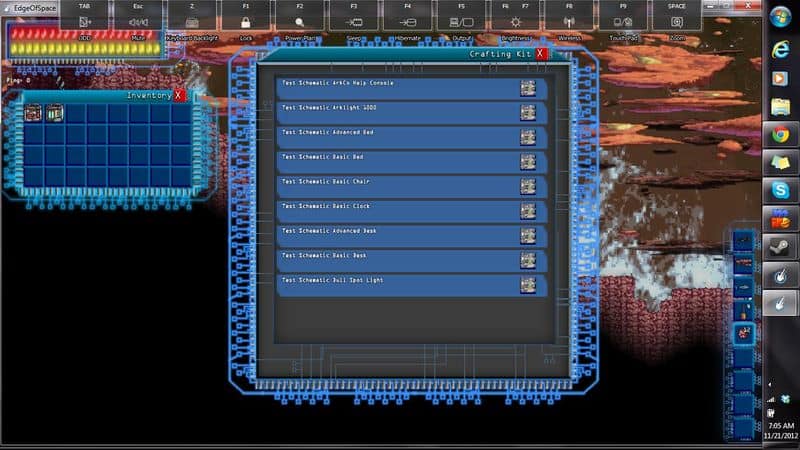The width and height of the screenshot is (800, 450).
Task: Open the Sticky Notes taskbar icon
Action: [781, 163]
